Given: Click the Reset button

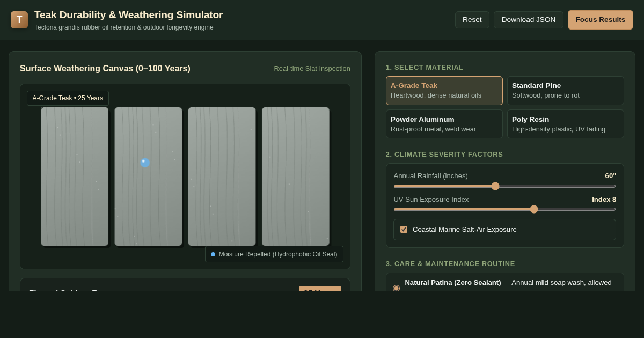Looking at the screenshot, I should (x=472, y=20).
